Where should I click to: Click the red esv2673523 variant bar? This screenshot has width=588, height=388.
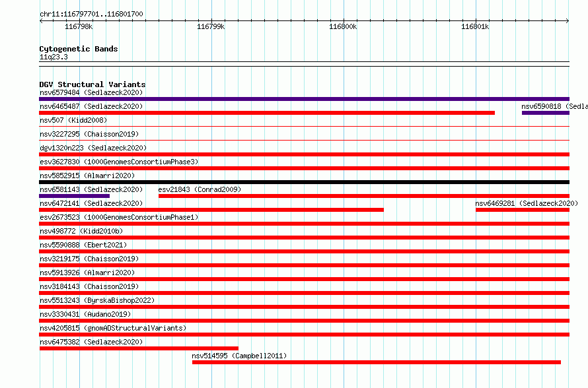point(304,224)
